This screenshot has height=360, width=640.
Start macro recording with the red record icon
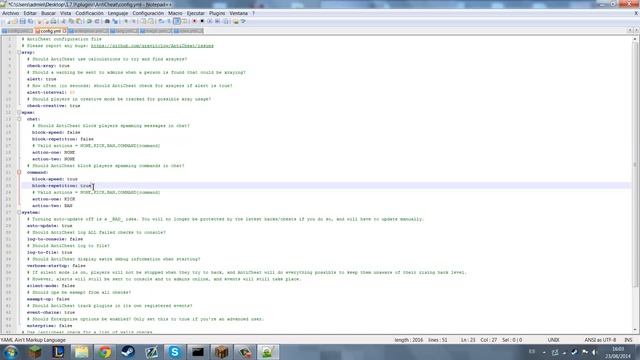[x=194, y=21]
